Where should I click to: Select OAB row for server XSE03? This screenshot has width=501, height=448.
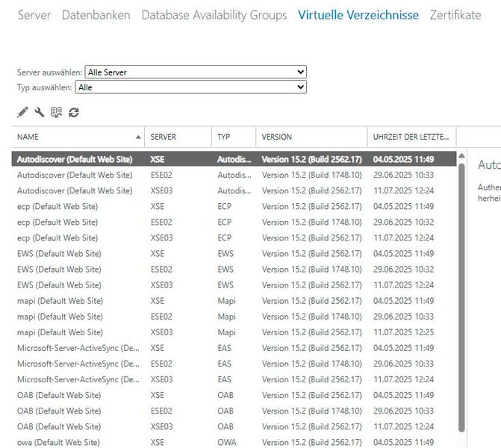tap(234, 426)
